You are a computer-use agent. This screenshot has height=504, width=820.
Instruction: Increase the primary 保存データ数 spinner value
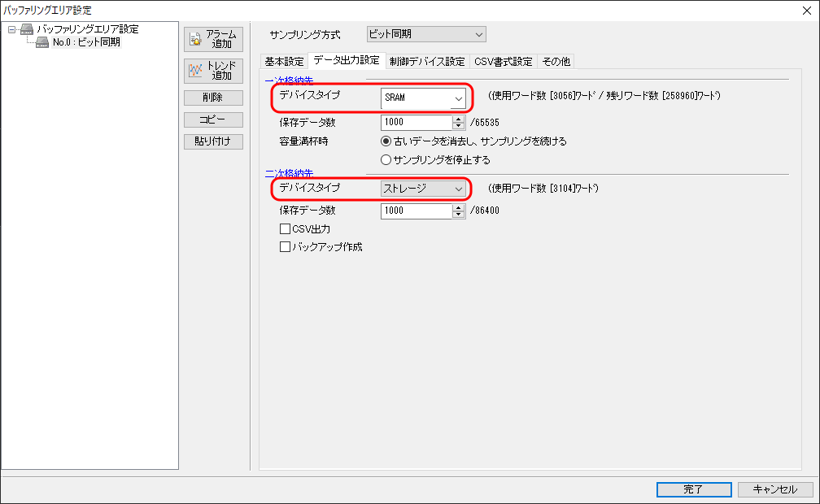[458, 119]
